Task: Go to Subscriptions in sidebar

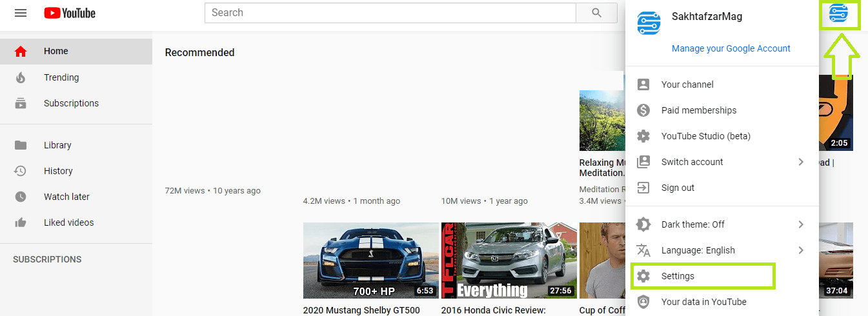Action: click(71, 103)
